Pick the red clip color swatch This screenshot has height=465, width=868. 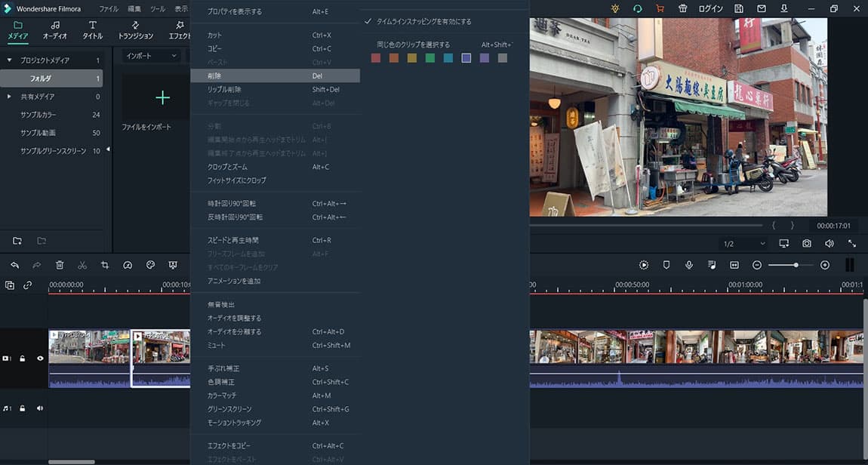376,58
